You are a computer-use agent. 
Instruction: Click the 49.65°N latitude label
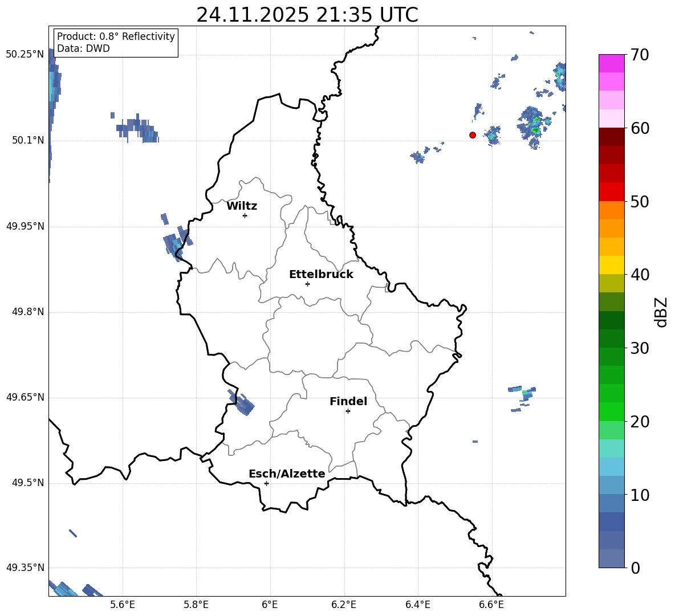pos(25,397)
